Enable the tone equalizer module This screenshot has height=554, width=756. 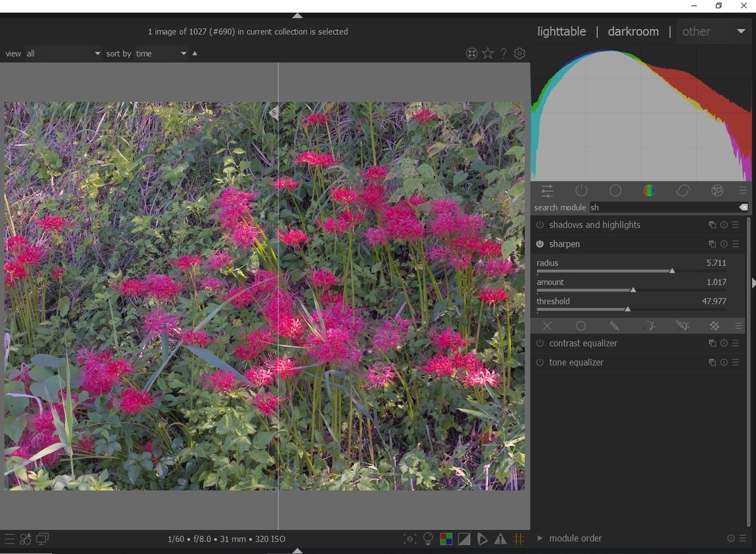click(540, 362)
